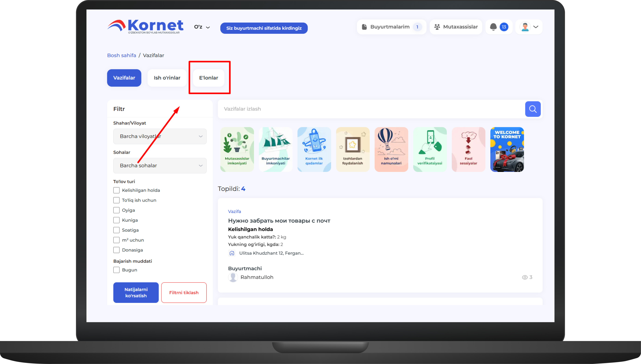Open the Mutaxassislar imkoniyati story card

pyautogui.click(x=237, y=149)
